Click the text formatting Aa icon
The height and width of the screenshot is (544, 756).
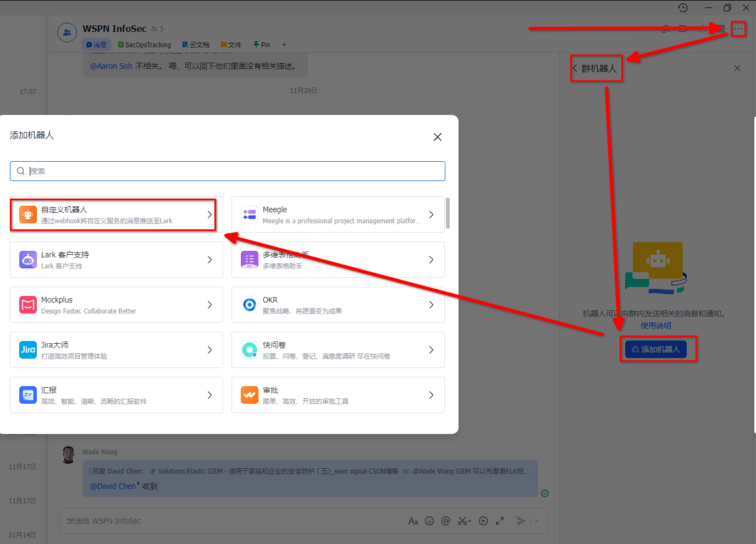pyautogui.click(x=413, y=521)
